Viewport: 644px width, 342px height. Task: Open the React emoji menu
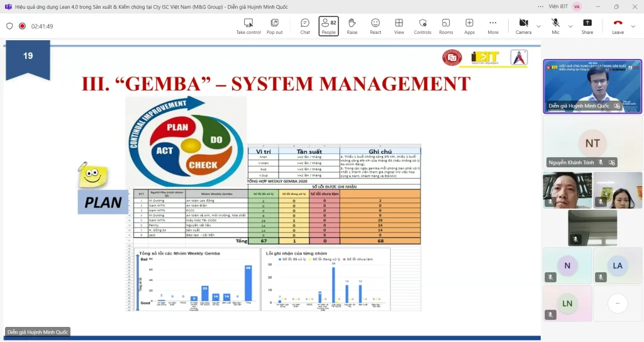point(375,26)
